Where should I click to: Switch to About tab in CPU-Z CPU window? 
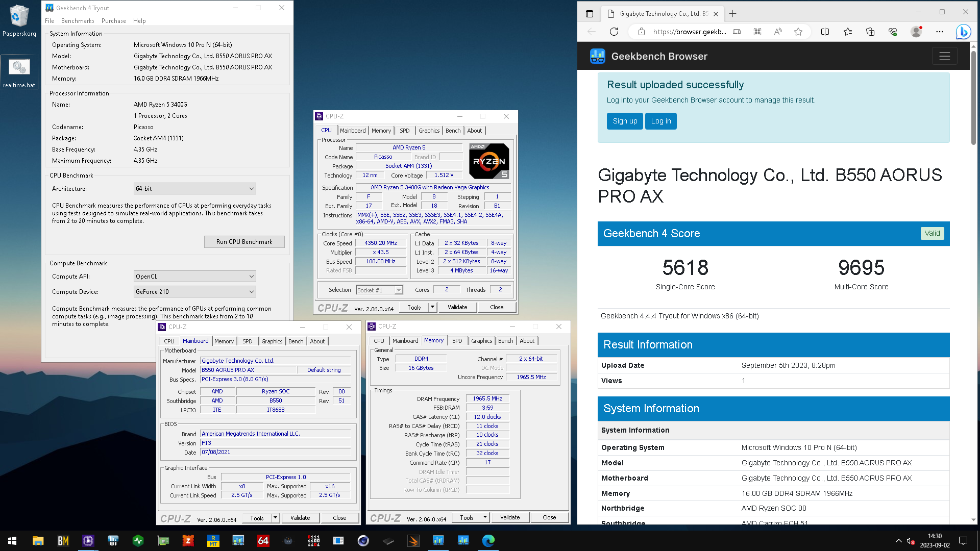pos(474,131)
